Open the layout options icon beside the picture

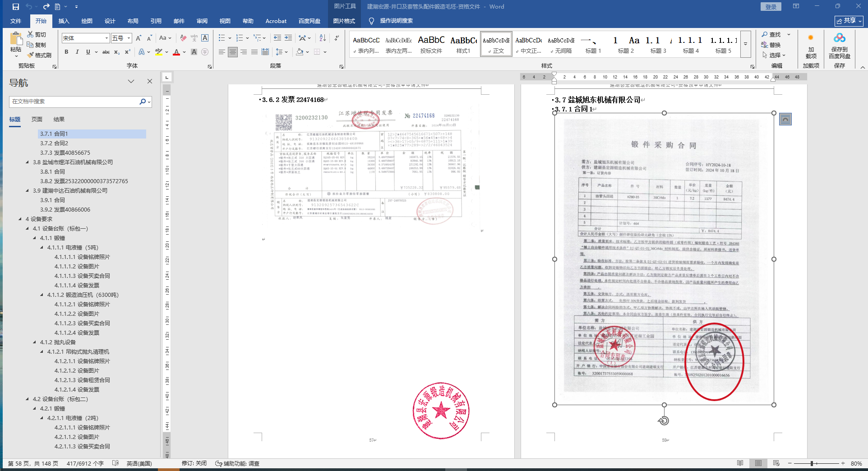[785, 119]
